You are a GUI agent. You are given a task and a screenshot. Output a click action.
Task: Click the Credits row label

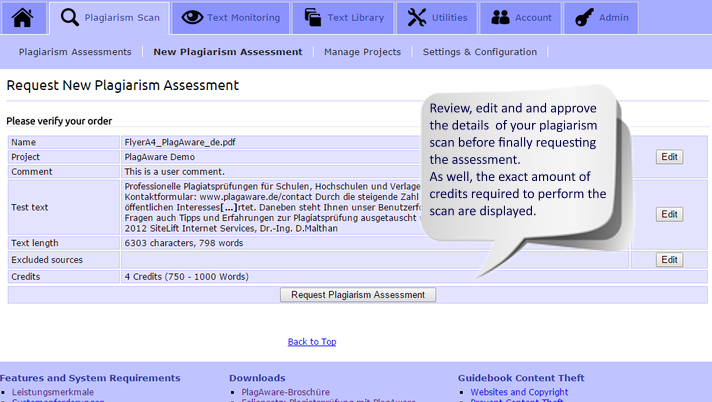click(x=25, y=277)
